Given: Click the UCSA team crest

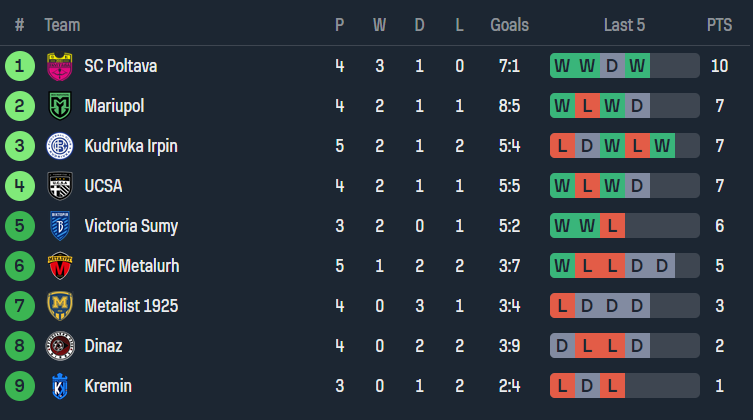Looking at the screenshot, I should [60, 186].
